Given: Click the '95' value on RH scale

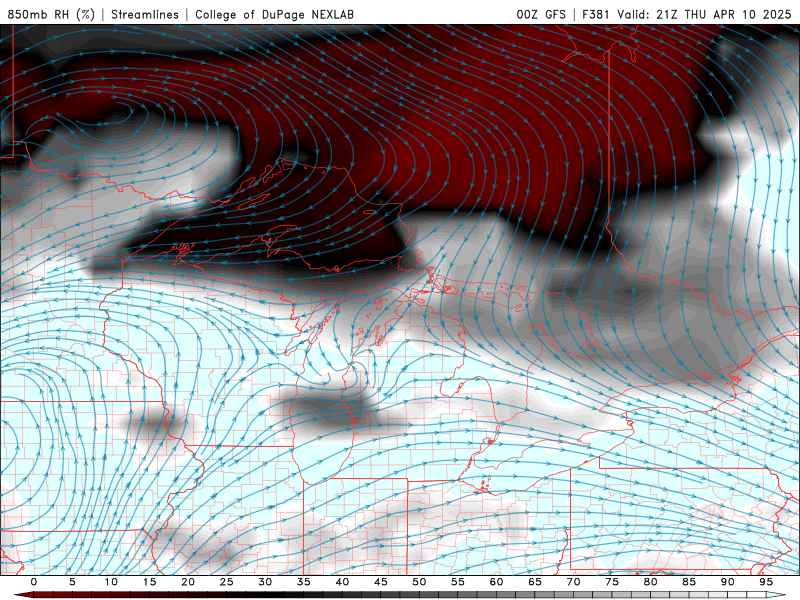Looking at the screenshot, I should click(766, 582).
